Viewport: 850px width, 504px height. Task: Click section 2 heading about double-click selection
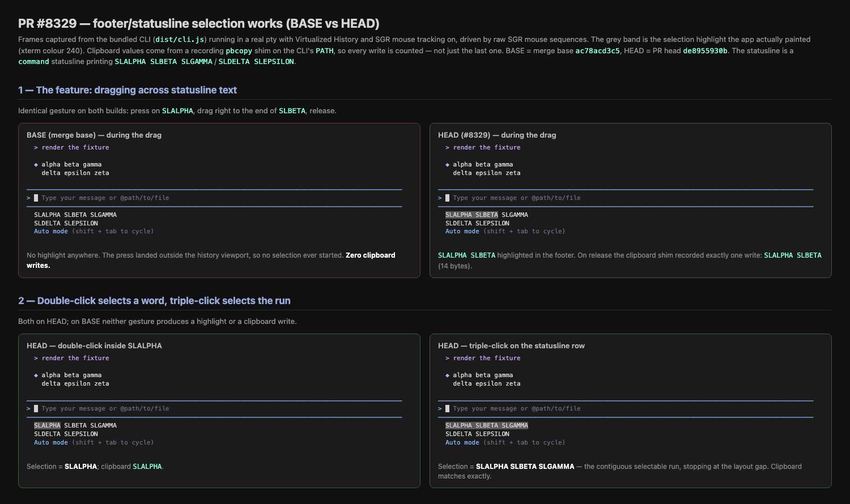point(154,301)
